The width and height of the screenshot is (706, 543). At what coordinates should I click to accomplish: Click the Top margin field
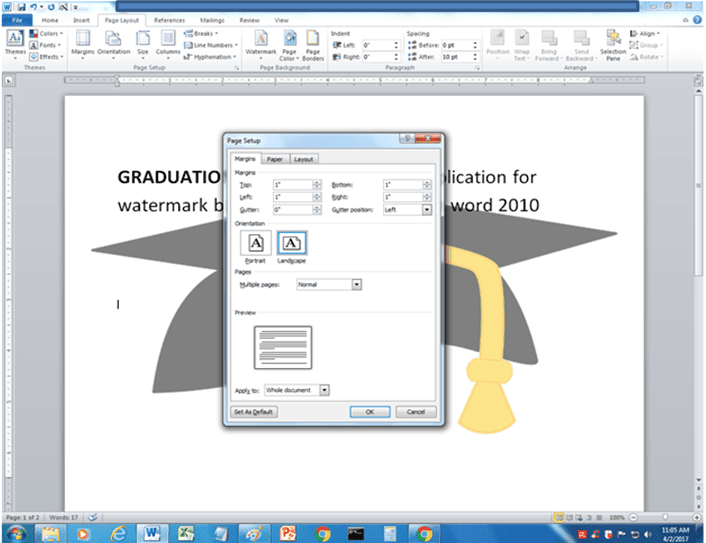(x=293, y=185)
